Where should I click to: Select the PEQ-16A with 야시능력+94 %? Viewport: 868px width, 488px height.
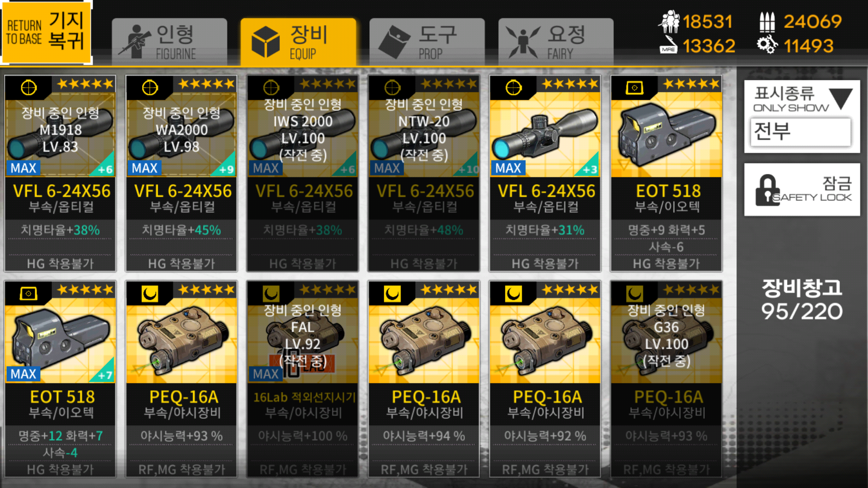tap(424, 379)
